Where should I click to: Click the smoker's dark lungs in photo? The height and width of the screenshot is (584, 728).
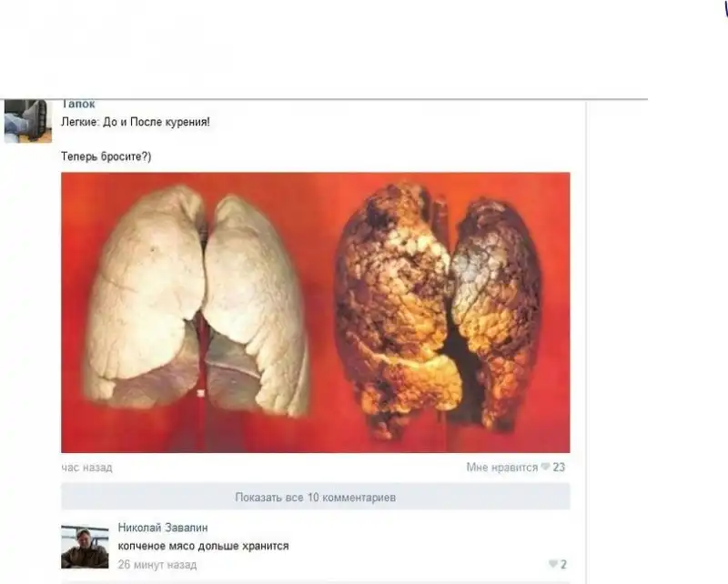tap(439, 308)
